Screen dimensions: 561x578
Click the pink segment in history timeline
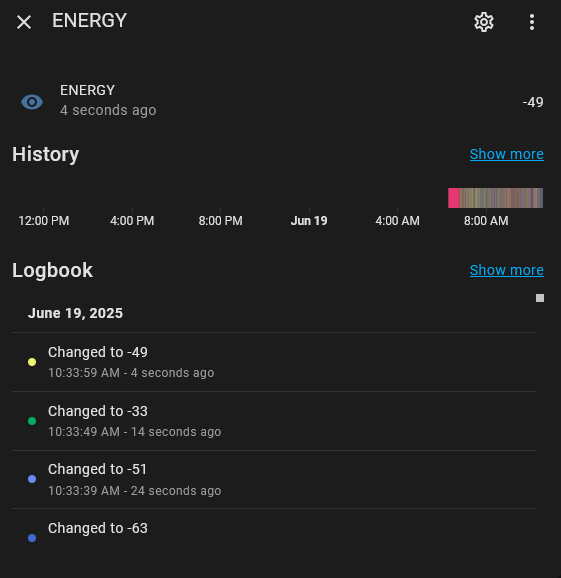coord(453,198)
